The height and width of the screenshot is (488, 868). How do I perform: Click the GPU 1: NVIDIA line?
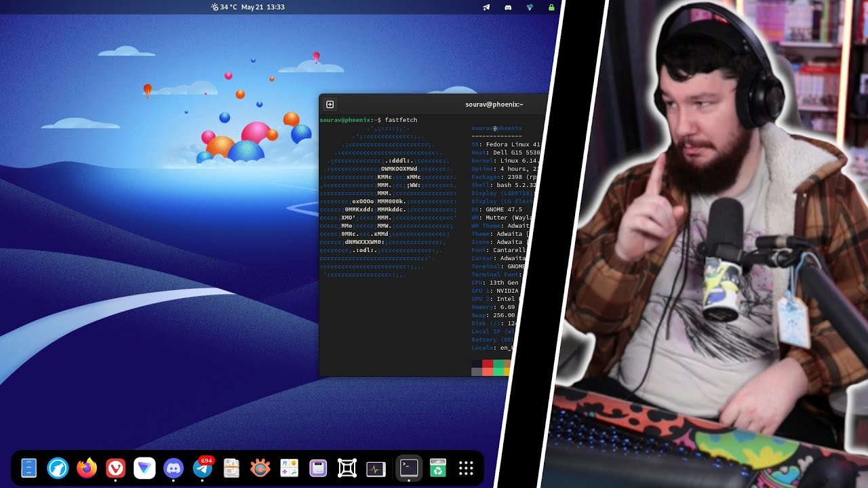click(x=496, y=291)
